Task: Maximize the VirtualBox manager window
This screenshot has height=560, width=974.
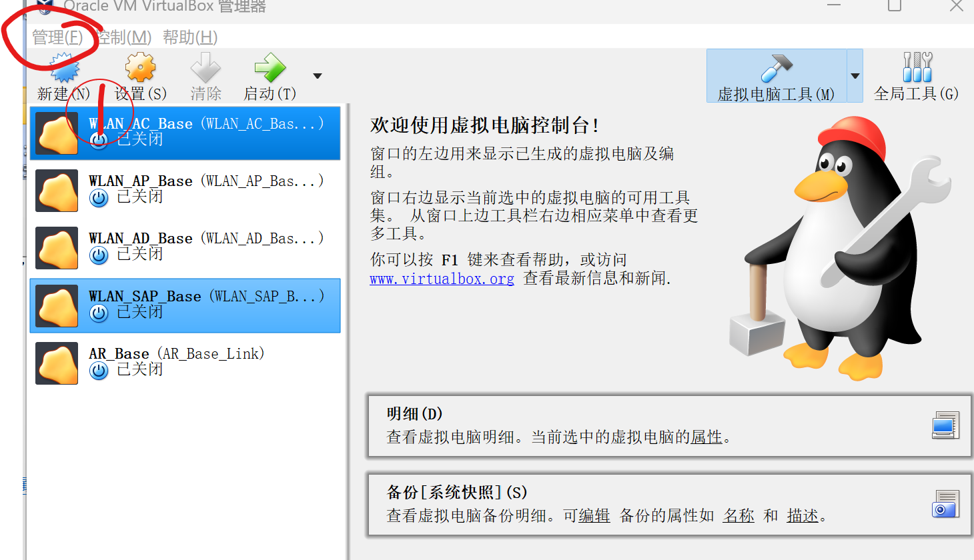Action: click(895, 5)
